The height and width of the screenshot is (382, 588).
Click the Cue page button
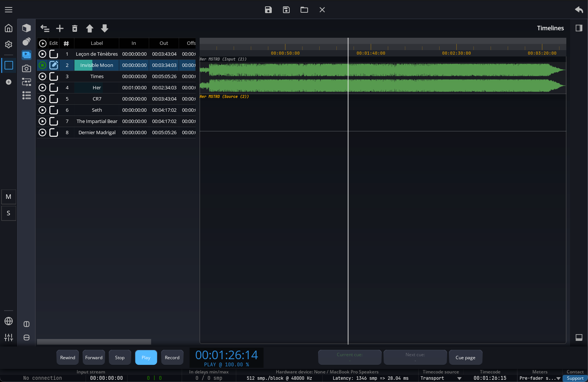[x=465, y=358]
